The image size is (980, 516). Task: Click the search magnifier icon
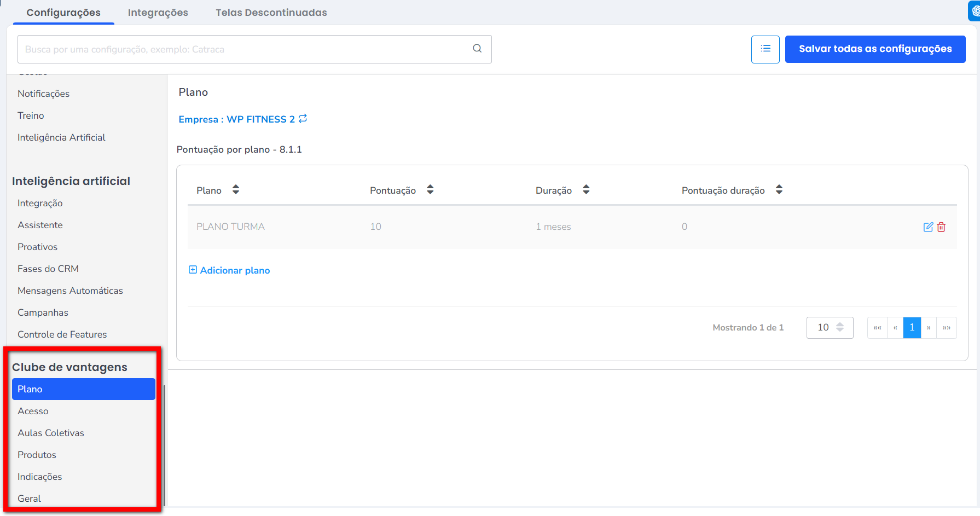477,49
